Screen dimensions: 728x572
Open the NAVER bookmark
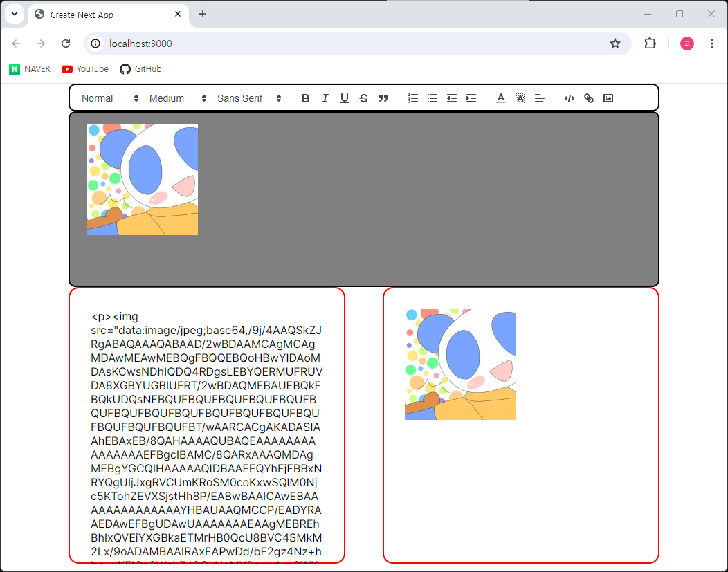click(x=30, y=69)
